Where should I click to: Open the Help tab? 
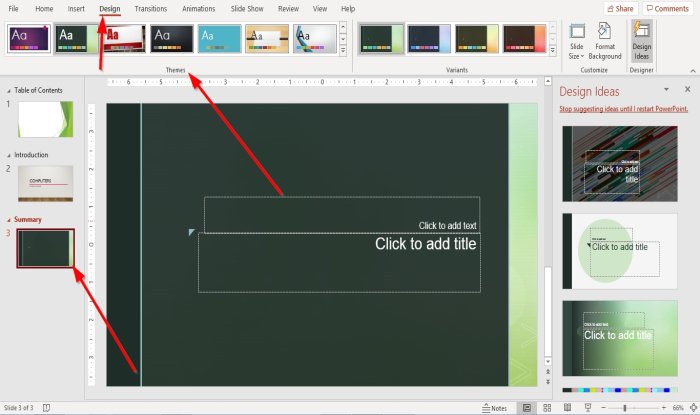[x=348, y=8]
